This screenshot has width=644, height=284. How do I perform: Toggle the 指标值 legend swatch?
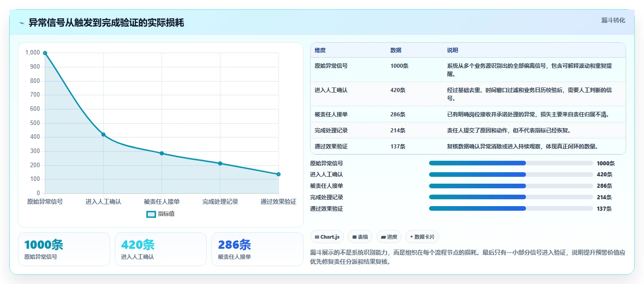click(x=151, y=214)
